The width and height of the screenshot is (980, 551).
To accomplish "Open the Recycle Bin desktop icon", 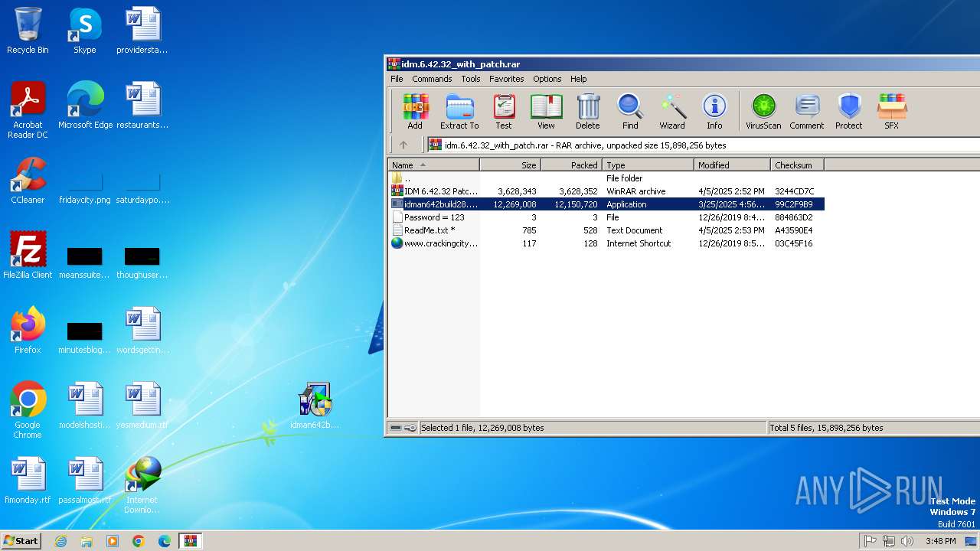I will click(x=28, y=31).
